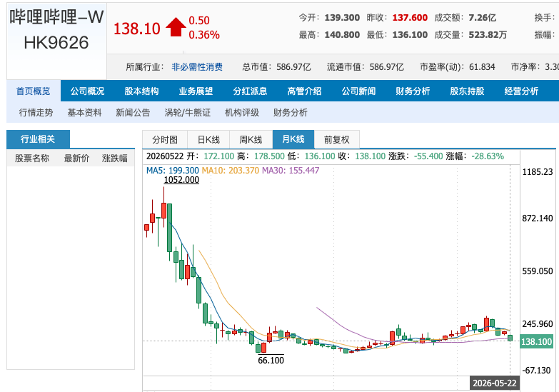Go to 股本结构 section

pos(141,91)
